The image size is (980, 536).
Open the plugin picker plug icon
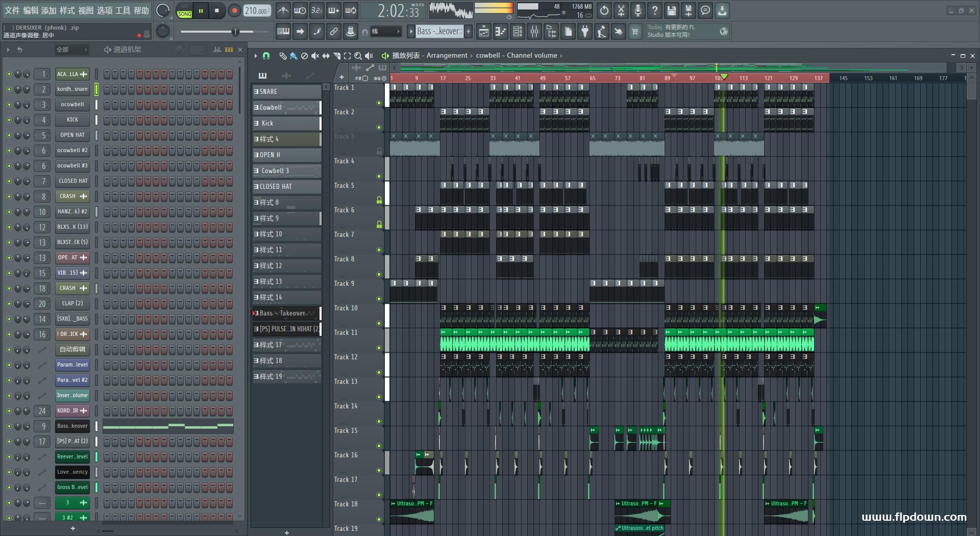[585, 32]
